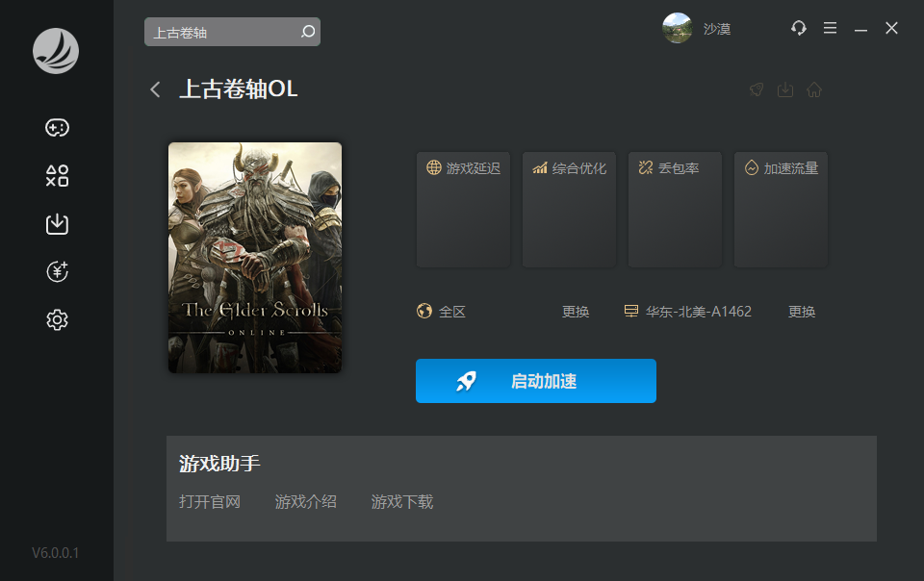Open customer support headset icon
924x581 pixels.
799,28
